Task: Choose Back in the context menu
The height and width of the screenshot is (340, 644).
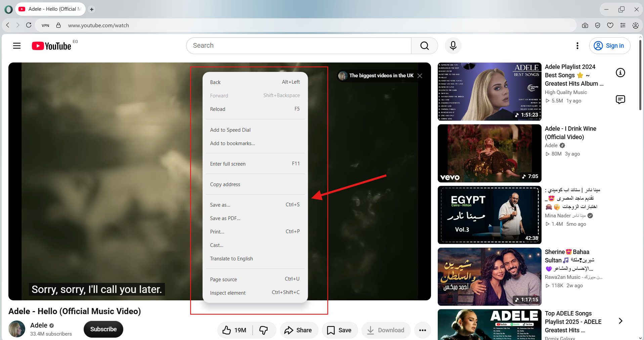Action: (255, 82)
